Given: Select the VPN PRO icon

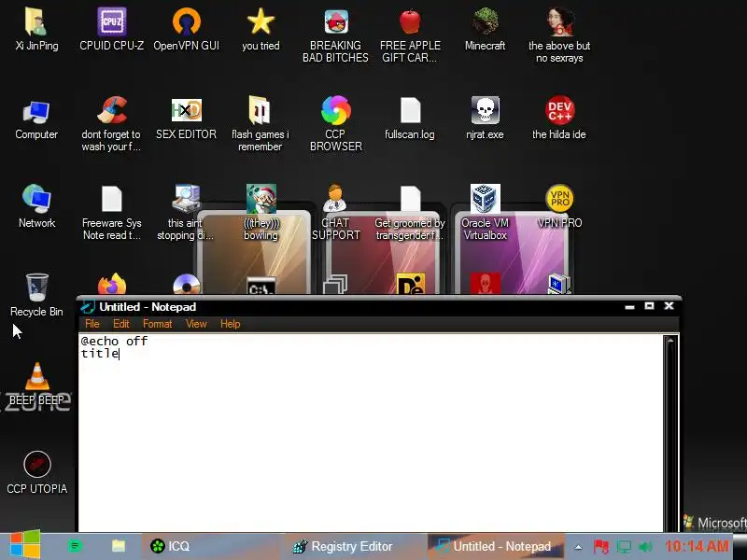Looking at the screenshot, I should [x=559, y=199].
